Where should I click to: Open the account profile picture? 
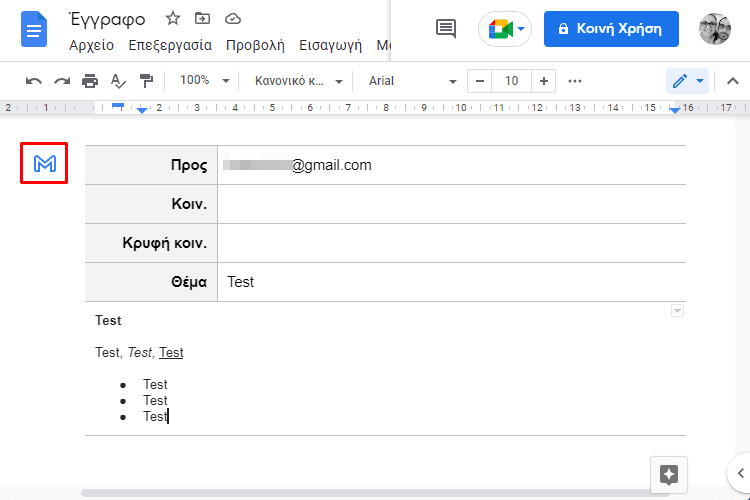coord(715,29)
